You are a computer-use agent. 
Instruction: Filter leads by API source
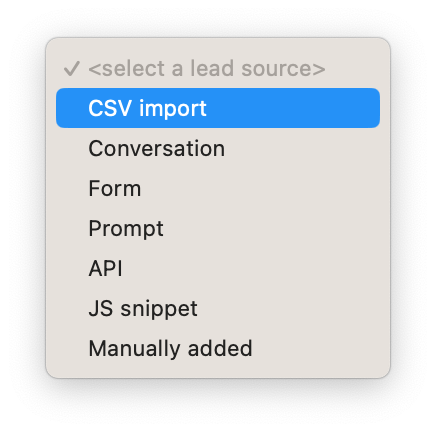pyautogui.click(x=218, y=268)
